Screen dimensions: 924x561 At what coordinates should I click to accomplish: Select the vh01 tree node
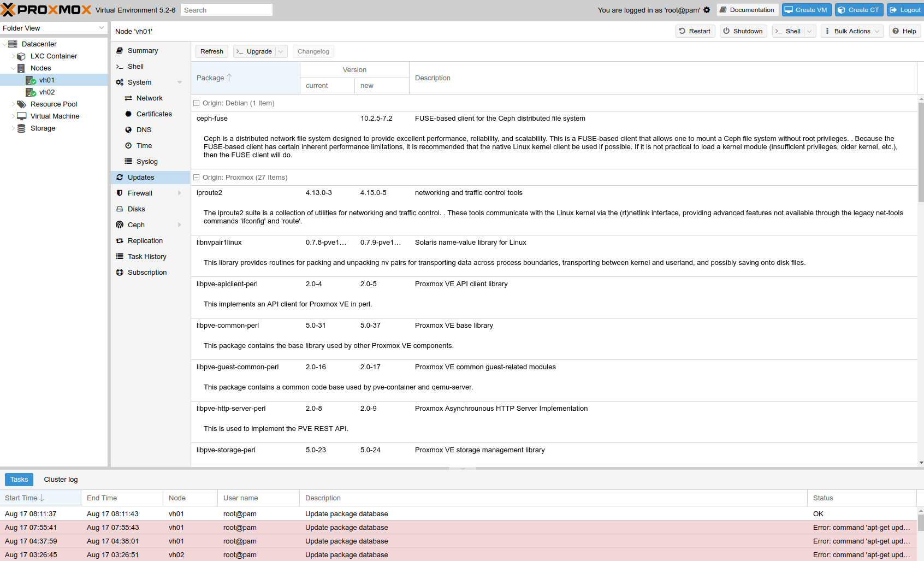(x=54, y=80)
